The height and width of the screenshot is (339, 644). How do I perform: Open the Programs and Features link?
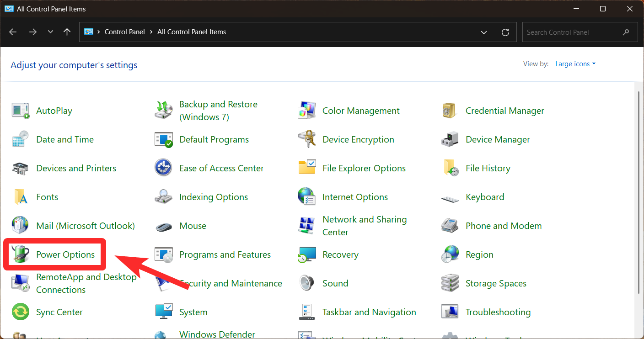225,254
